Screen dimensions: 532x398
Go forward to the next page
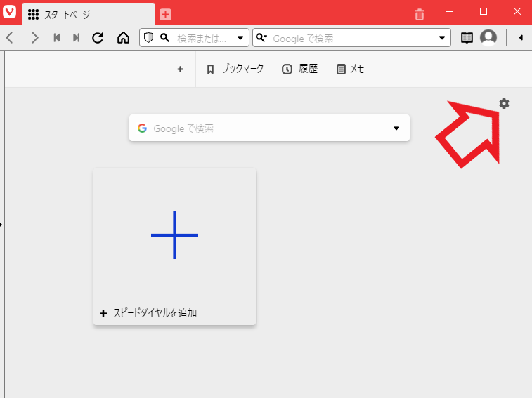click(x=34, y=37)
